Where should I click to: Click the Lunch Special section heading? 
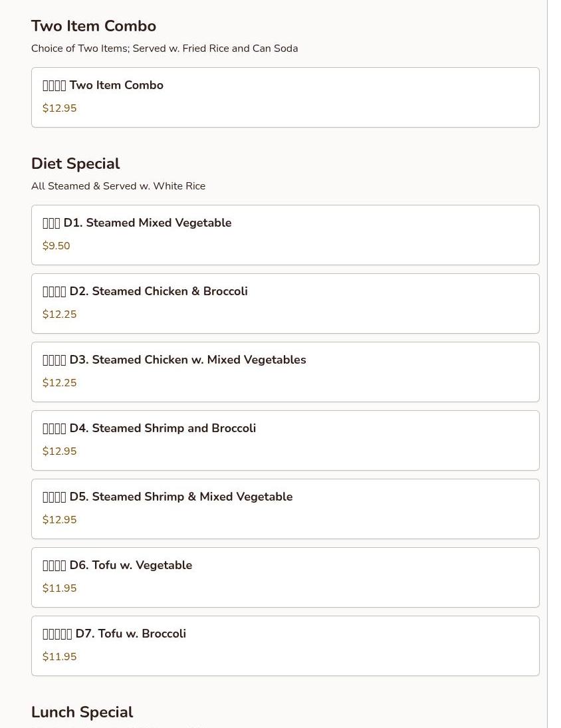[x=82, y=712]
